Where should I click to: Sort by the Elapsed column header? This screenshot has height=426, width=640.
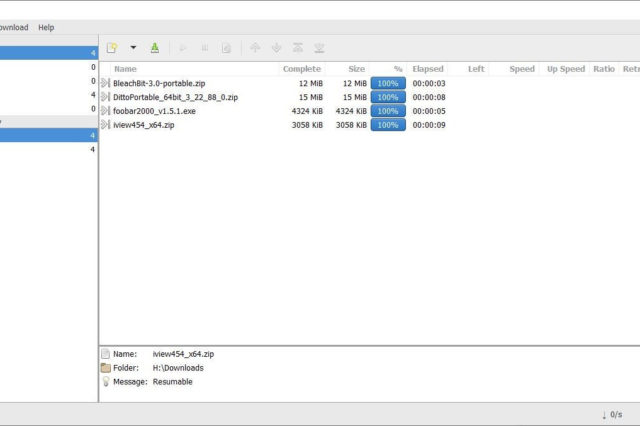point(428,69)
